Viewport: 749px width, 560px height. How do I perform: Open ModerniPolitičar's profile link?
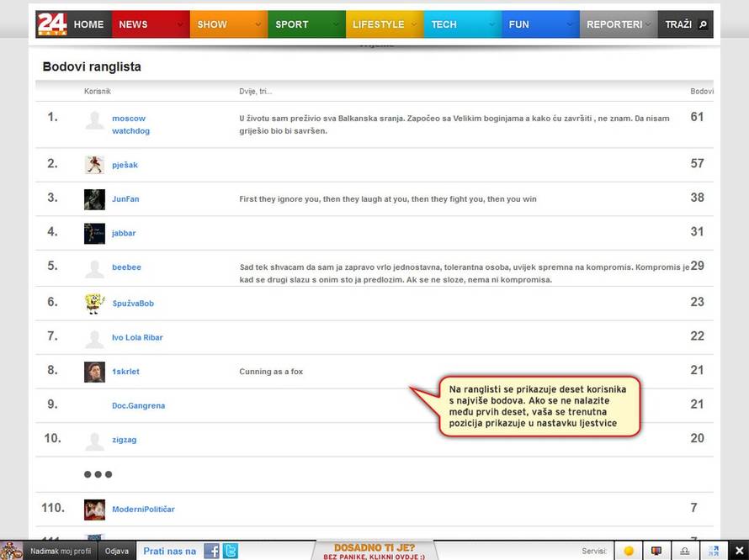click(143, 509)
